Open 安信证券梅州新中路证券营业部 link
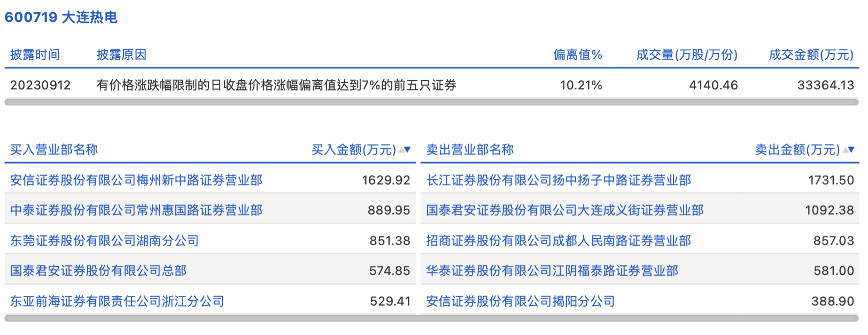Screen dimensions: 868x335 [136, 180]
